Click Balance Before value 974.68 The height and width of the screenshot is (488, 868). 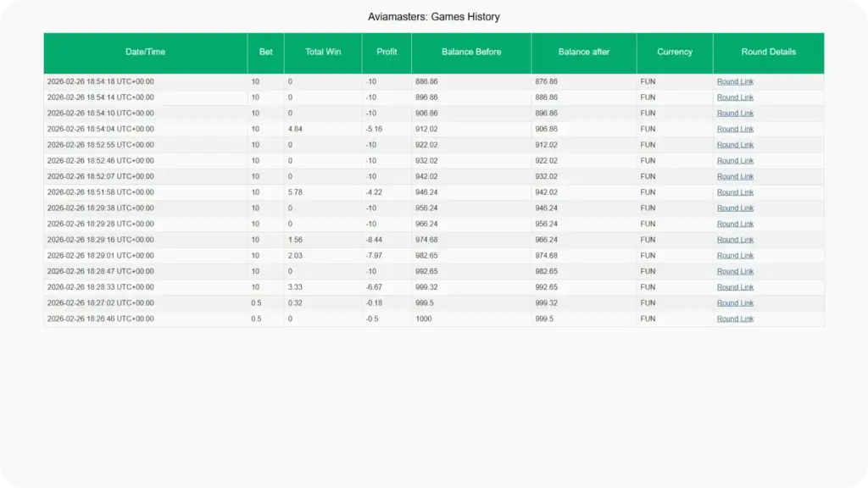point(426,240)
